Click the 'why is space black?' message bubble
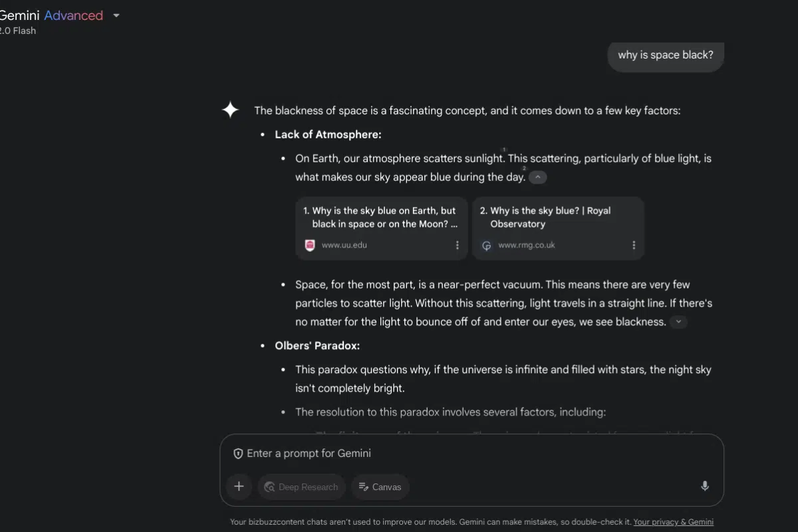The image size is (798, 532). [666, 55]
